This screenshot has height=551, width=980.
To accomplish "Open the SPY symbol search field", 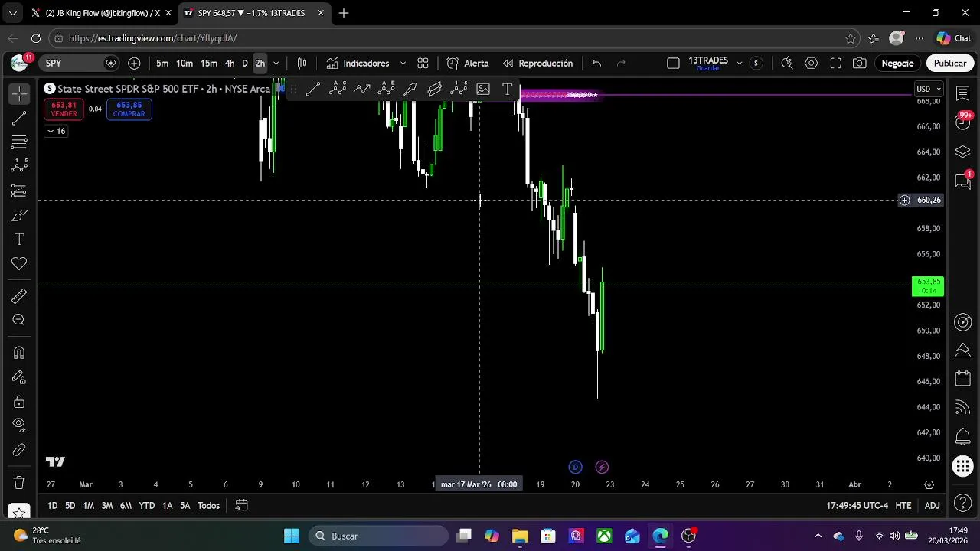I will pos(80,64).
